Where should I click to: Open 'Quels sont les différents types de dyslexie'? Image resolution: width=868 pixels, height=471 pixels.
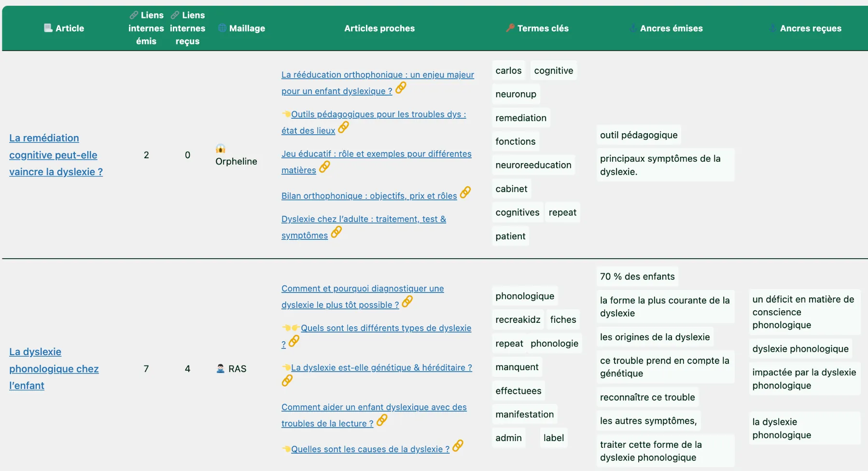click(386, 328)
